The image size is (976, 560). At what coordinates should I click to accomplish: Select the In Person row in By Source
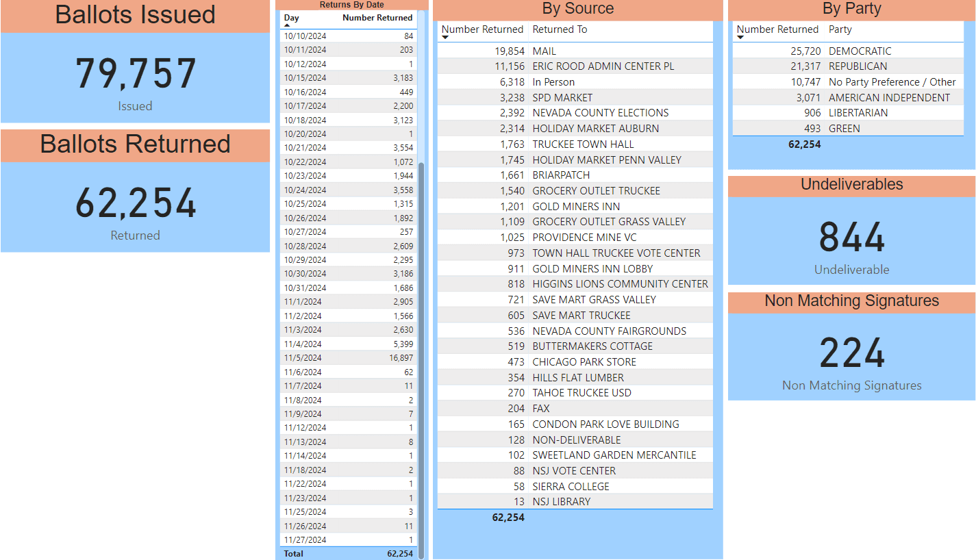(x=575, y=81)
